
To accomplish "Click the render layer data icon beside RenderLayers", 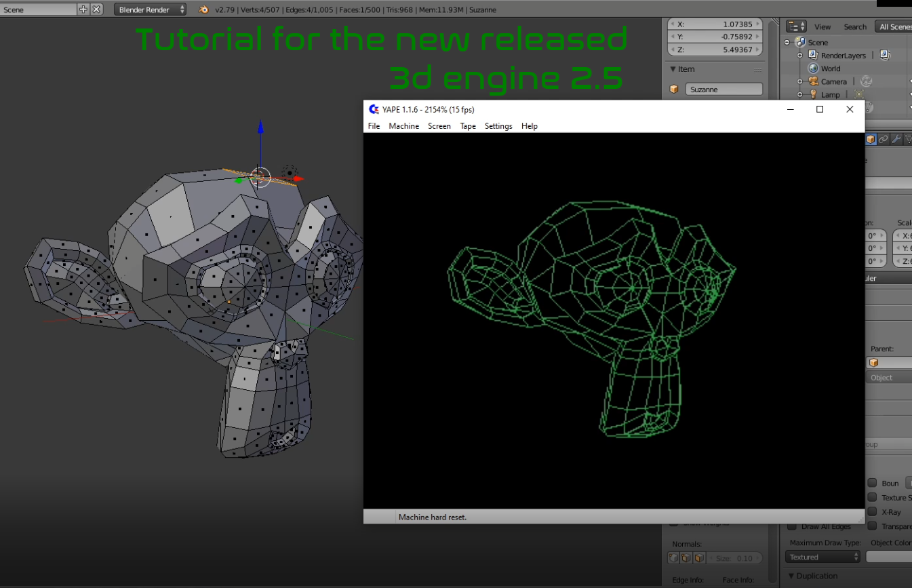I will [x=885, y=55].
